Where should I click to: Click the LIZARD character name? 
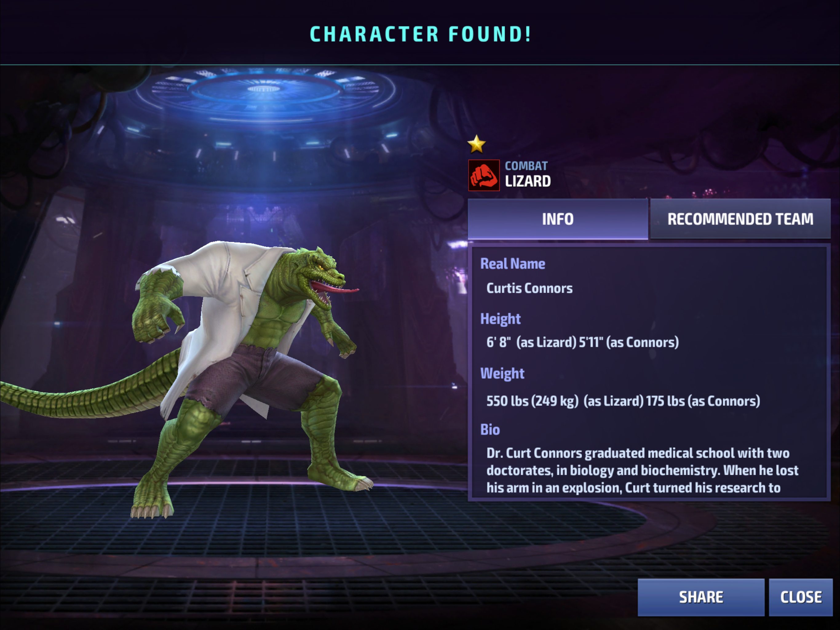(528, 181)
